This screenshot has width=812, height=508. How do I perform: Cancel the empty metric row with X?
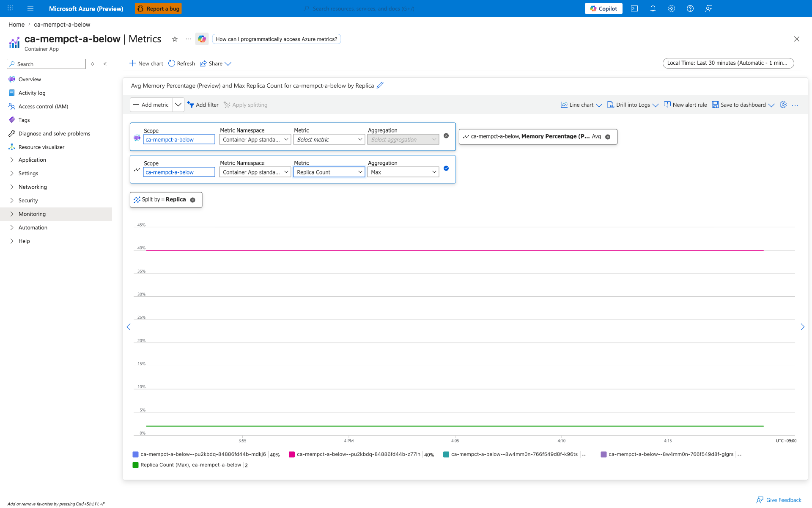446,136
